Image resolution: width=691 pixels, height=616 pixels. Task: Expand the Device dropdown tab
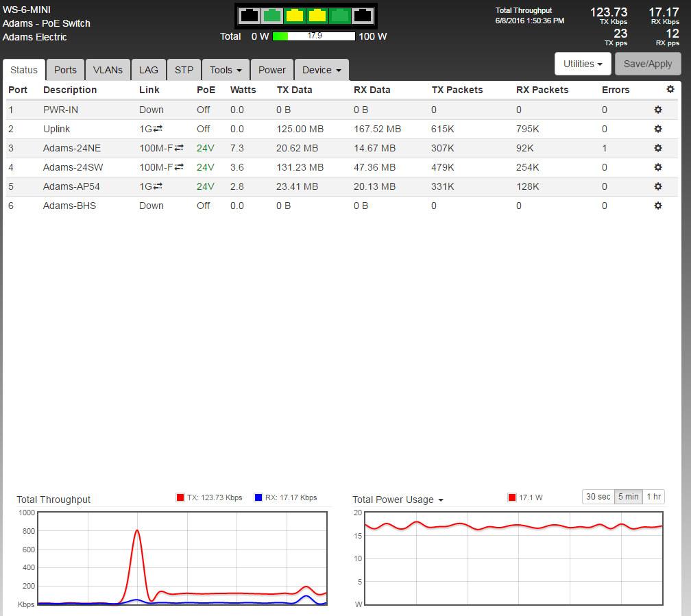[x=322, y=70]
